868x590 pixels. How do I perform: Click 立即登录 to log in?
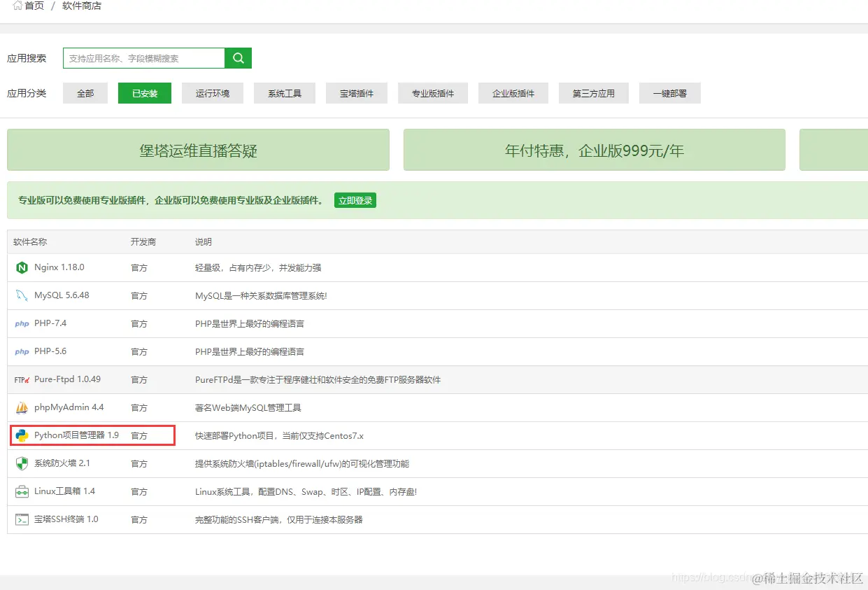coord(355,199)
